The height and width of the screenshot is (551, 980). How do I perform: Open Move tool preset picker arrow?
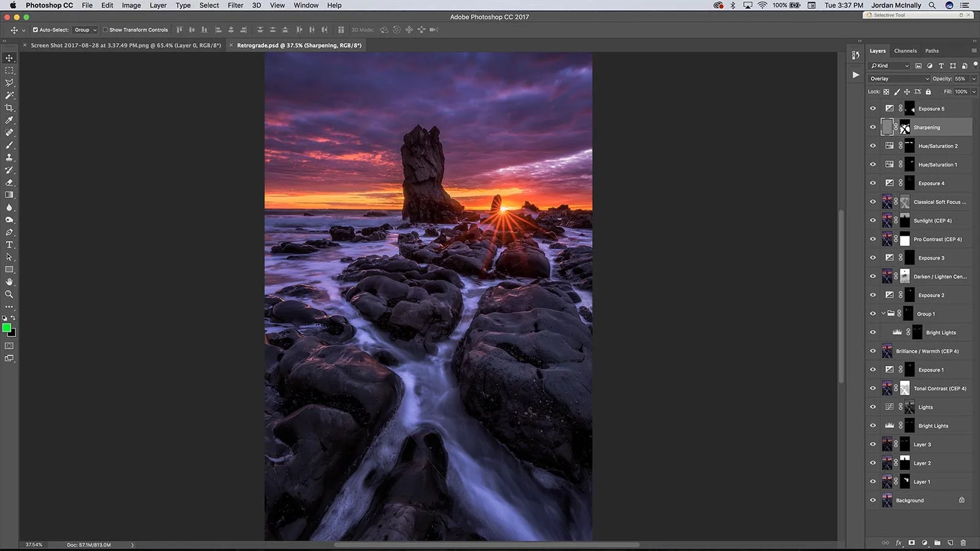tap(23, 30)
